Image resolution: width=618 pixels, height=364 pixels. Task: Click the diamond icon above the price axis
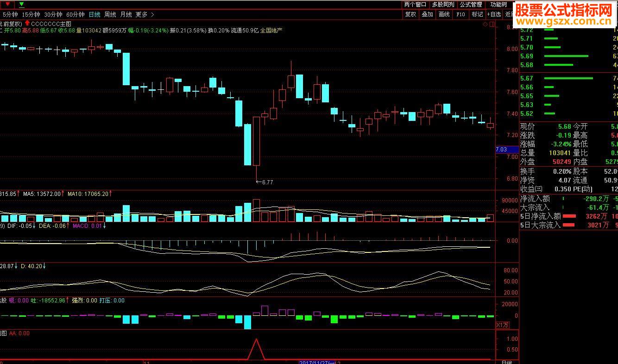(x=485, y=23)
